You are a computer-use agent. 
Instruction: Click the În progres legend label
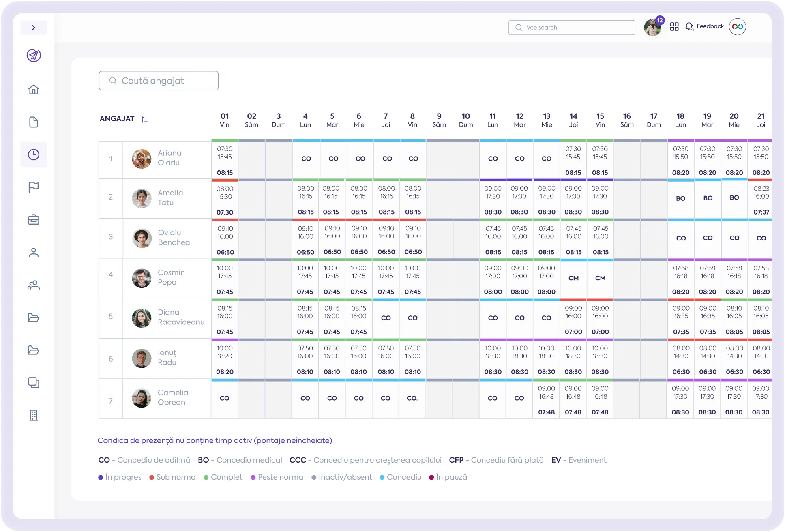(x=123, y=477)
